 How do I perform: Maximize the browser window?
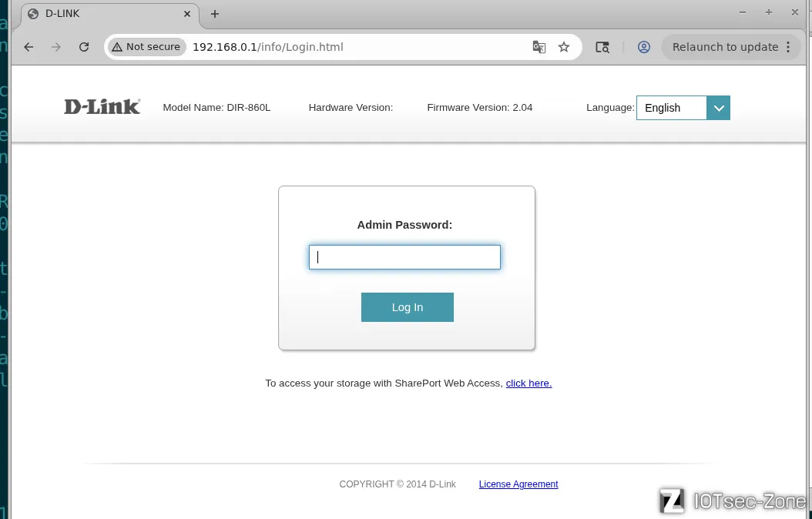coord(769,12)
